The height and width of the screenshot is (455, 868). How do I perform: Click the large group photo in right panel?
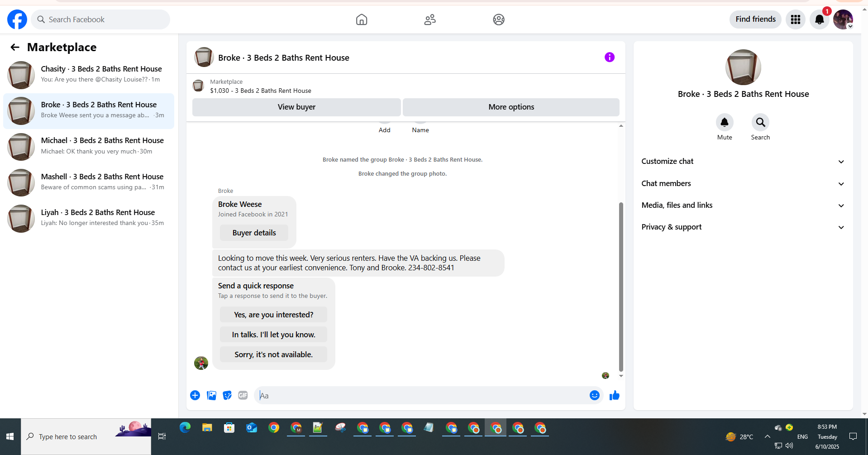coord(743,67)
